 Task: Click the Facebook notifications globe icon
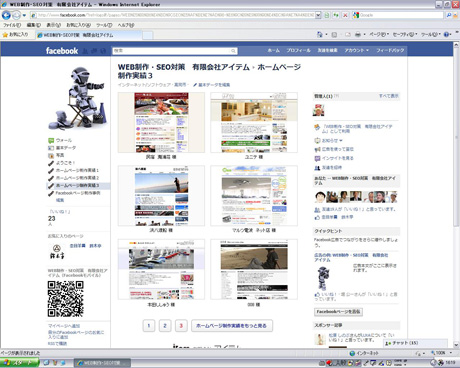click(x=103, y=51)
